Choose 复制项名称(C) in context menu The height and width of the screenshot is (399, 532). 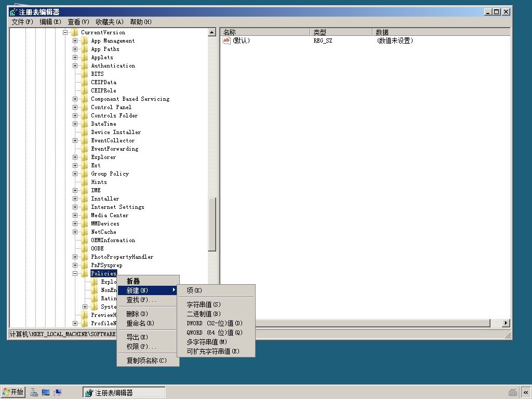point(148,361)
